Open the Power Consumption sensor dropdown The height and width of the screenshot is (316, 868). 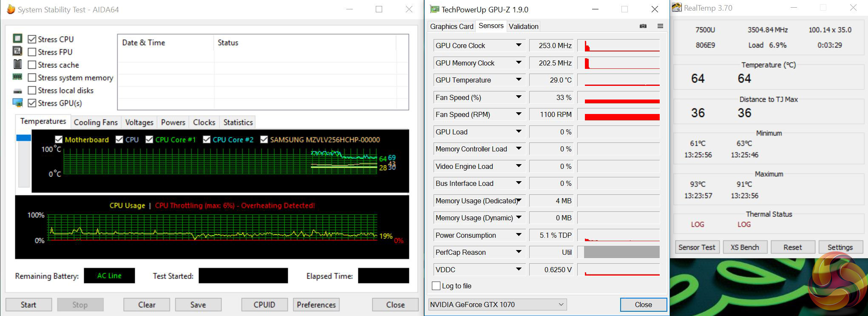pyautogui.click(x=519, y=235)
